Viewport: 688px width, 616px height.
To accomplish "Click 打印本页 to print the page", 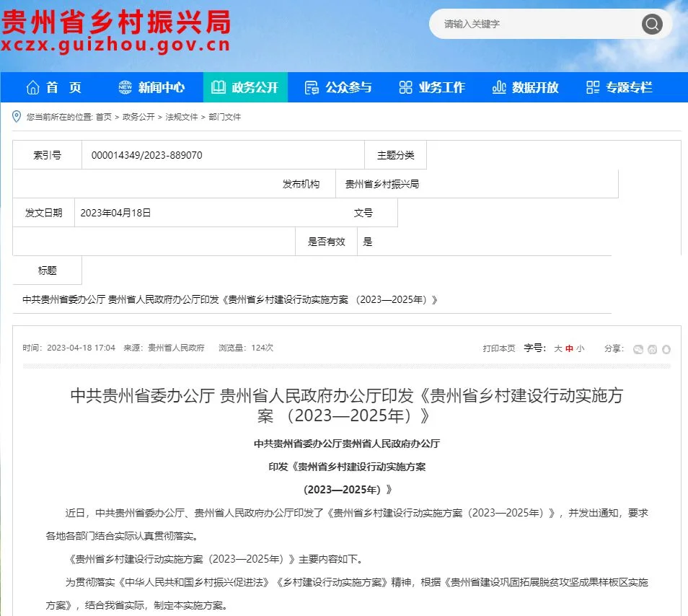I will pyautogui.click(x=499, y=348).
